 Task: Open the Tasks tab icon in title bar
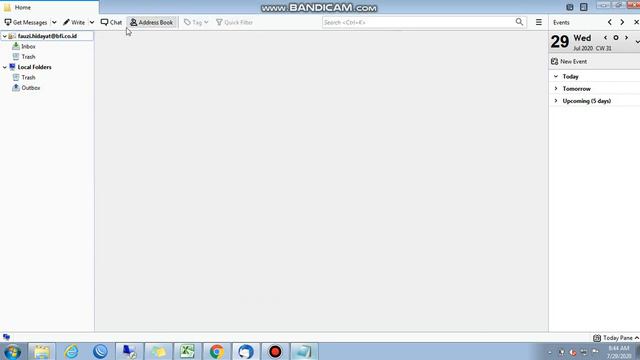pos(584,7)
